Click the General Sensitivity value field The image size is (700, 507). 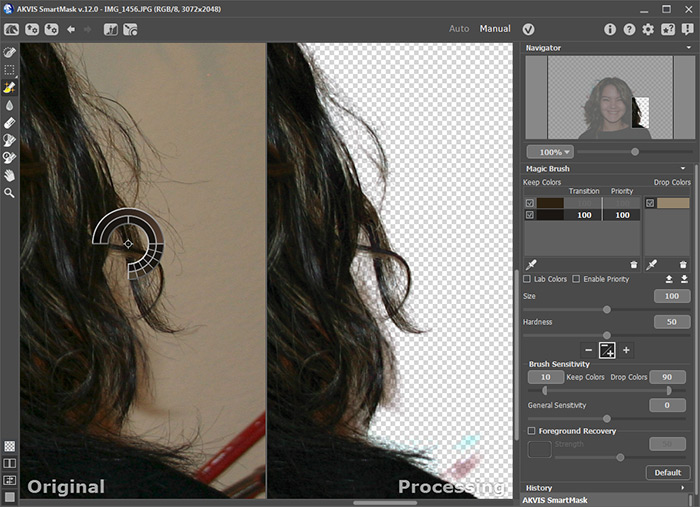pyautogui.click(x=667, y=405)
